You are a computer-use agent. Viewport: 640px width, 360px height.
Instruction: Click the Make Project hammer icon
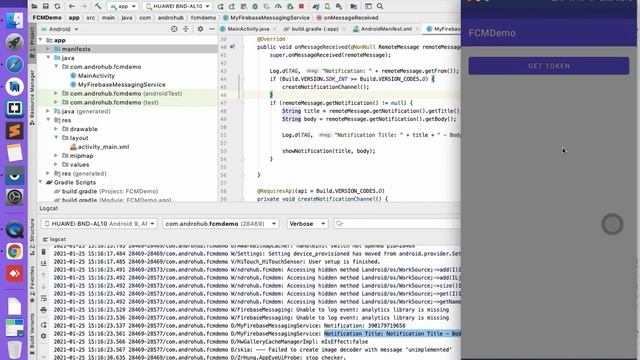(x=98, y=7)
